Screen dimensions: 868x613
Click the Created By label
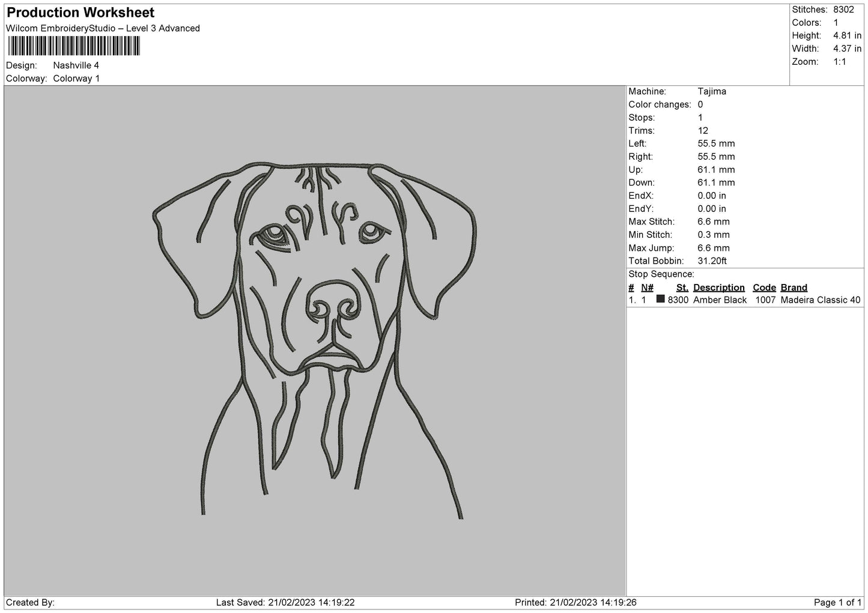pyautogui.click(x=30, y=602)
